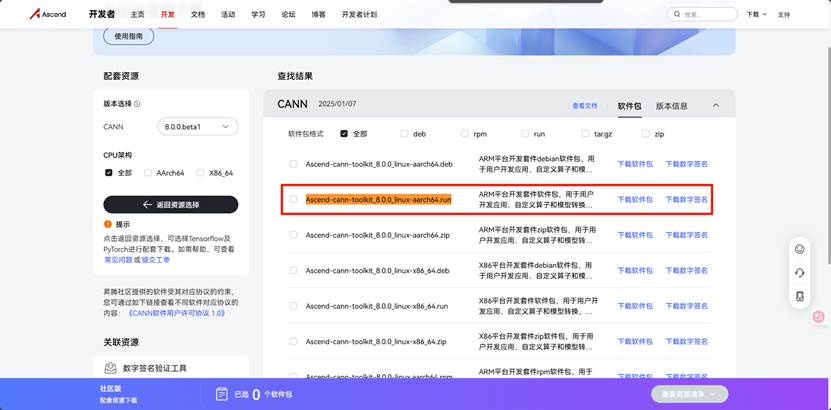Click the version selection info icon
Screen dimensions: 831x410
pyautogui.click(x=137, y=104)
